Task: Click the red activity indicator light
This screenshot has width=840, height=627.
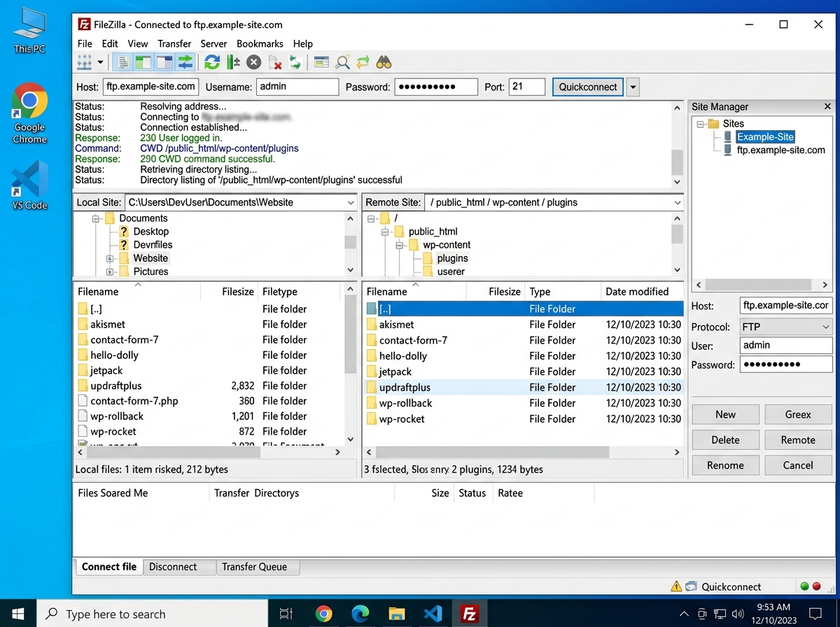Action: (x=816, y=586)
